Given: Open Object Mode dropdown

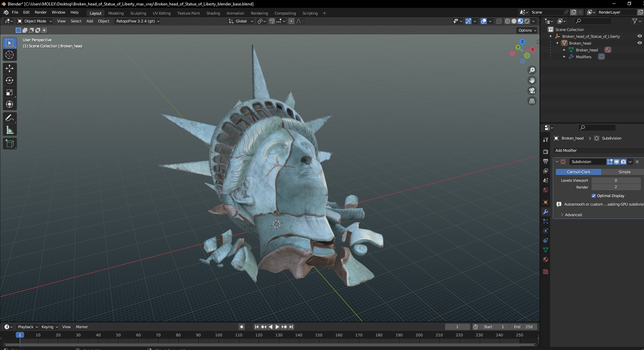Looking at the screenshot, I should (x=35, y=21).
